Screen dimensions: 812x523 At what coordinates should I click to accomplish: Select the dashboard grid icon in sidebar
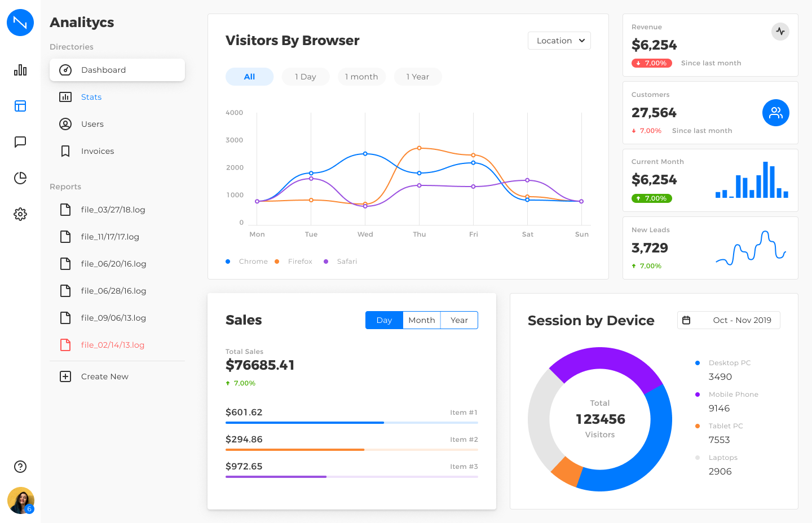[x=20, y=106]
